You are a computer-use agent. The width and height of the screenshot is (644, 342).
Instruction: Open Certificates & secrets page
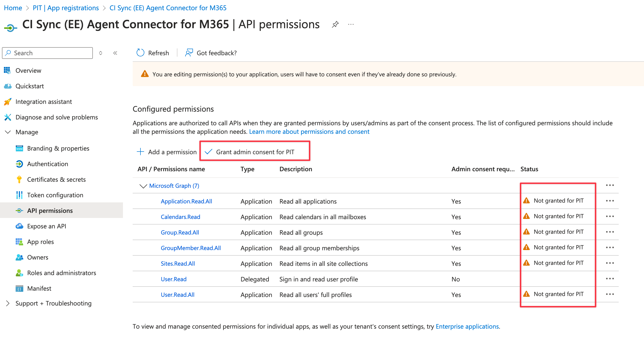56,179
